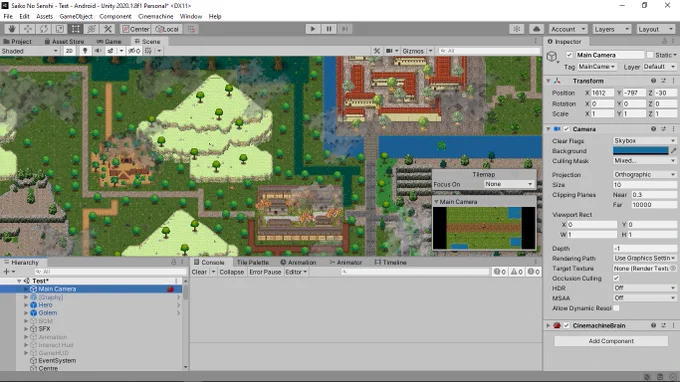Expand Golem object in Hierarchy
680x382 pixels.
(26, 313)
